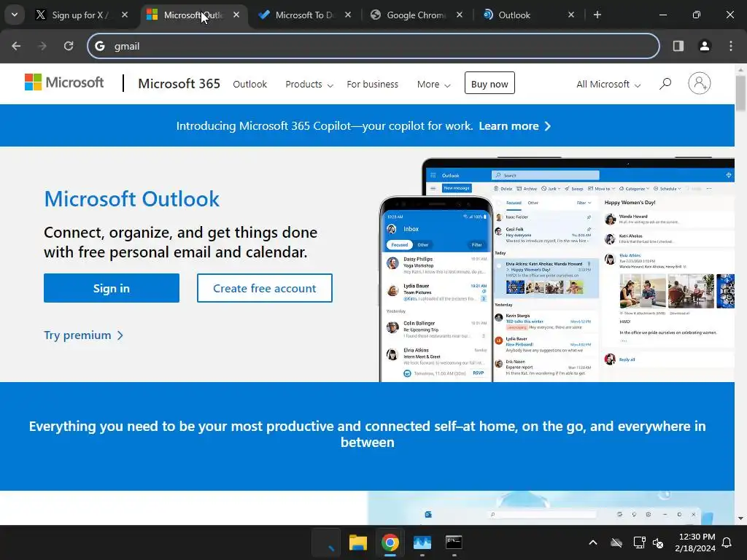Click the scrollbar down arrow
The height and width of the screenshot is (560, 747).
(741, 518)
